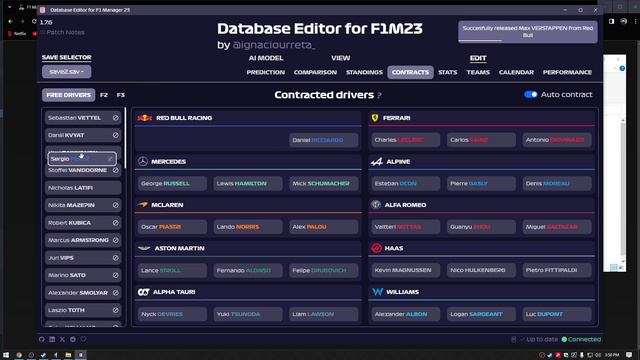This screenshot has height=360, width=640.
Task: Switch to the Comparison tab
Action: 316,72
